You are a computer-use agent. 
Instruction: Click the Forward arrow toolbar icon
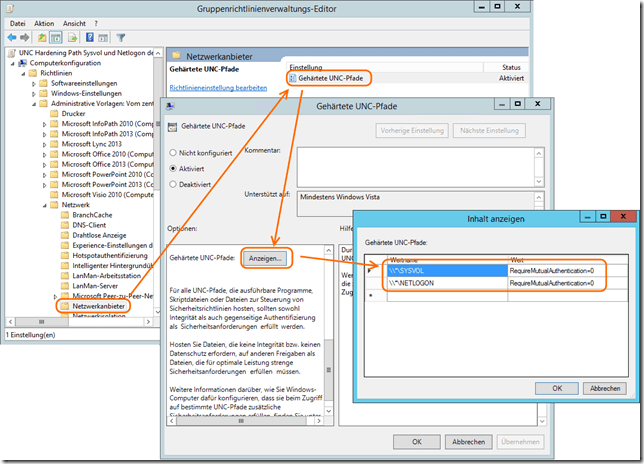coord(27,35)
